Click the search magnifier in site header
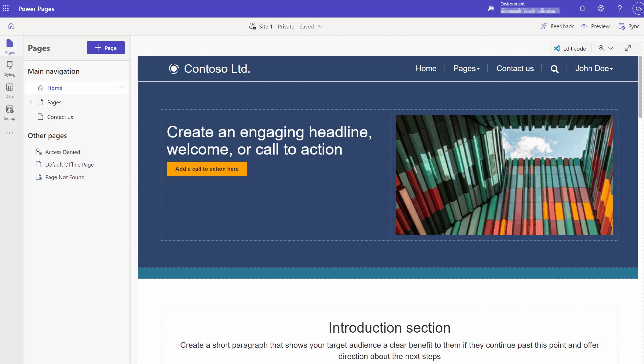644x364 pixels. tap(554, 69)
